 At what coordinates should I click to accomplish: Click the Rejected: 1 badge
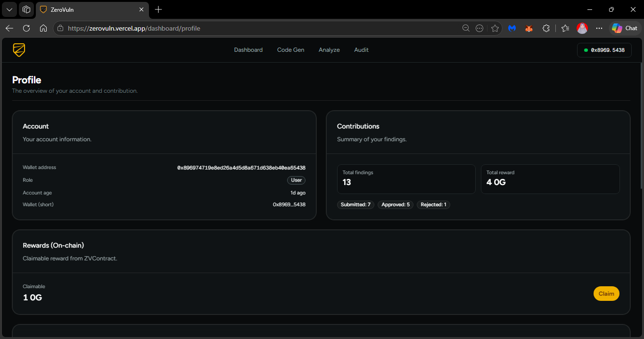[433, 205]
